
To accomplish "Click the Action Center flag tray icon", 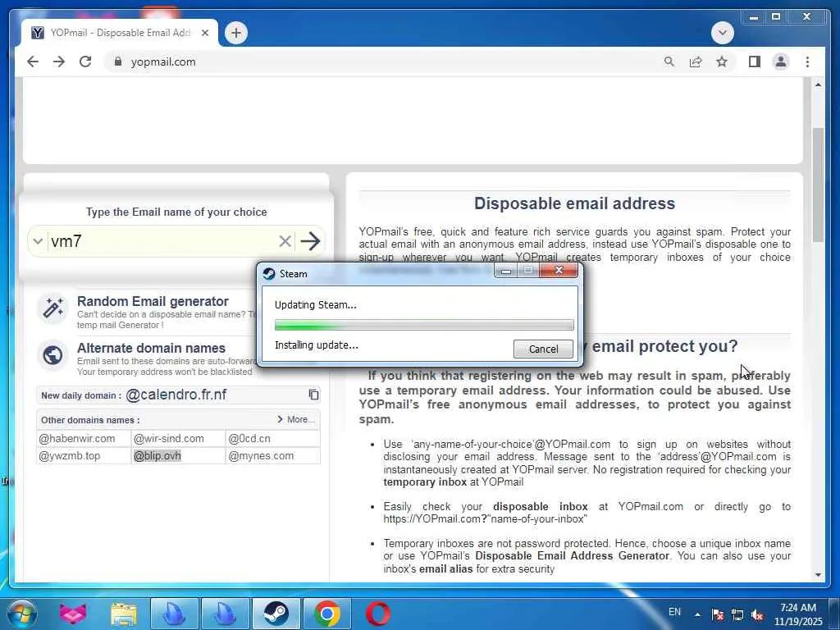I will coord(718,614).
